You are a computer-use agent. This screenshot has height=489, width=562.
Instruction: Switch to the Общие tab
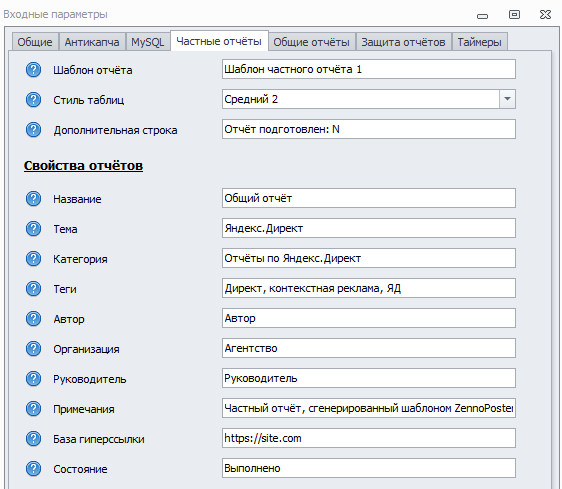click(35, 42)
